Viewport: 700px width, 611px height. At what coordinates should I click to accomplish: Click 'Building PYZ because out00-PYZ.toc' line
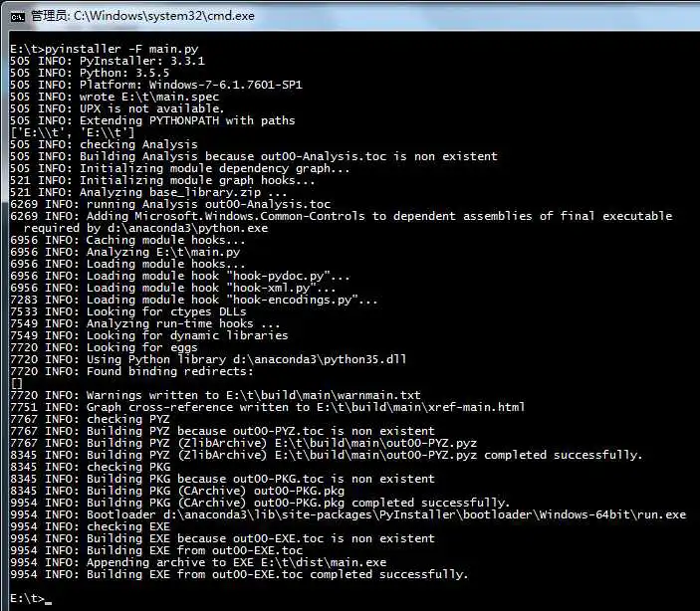click(x=222, y=432)
